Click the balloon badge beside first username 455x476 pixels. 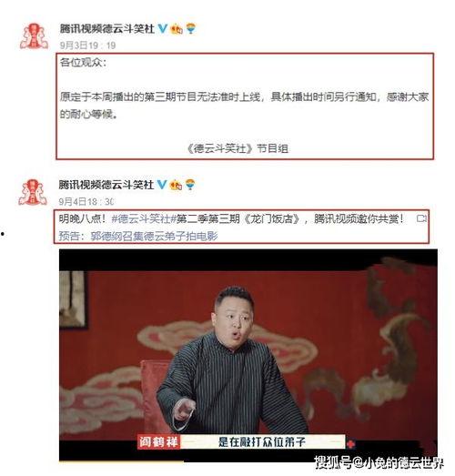click(191, 28)
